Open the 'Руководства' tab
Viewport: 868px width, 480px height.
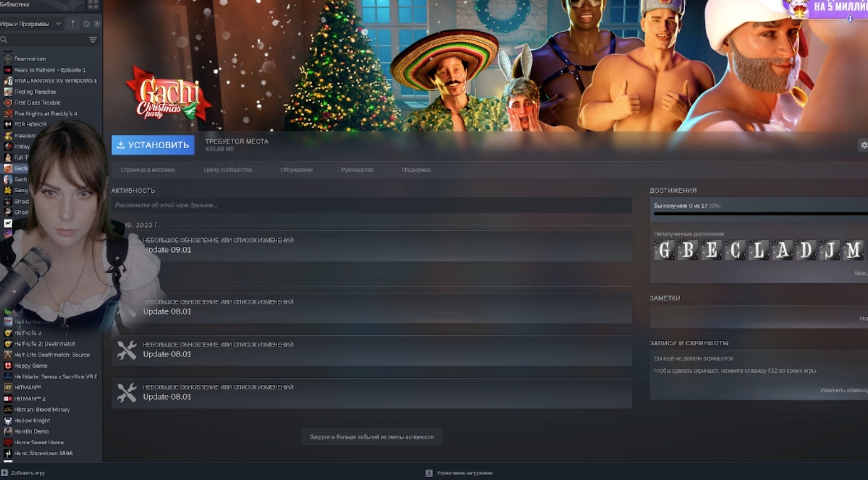357,170
